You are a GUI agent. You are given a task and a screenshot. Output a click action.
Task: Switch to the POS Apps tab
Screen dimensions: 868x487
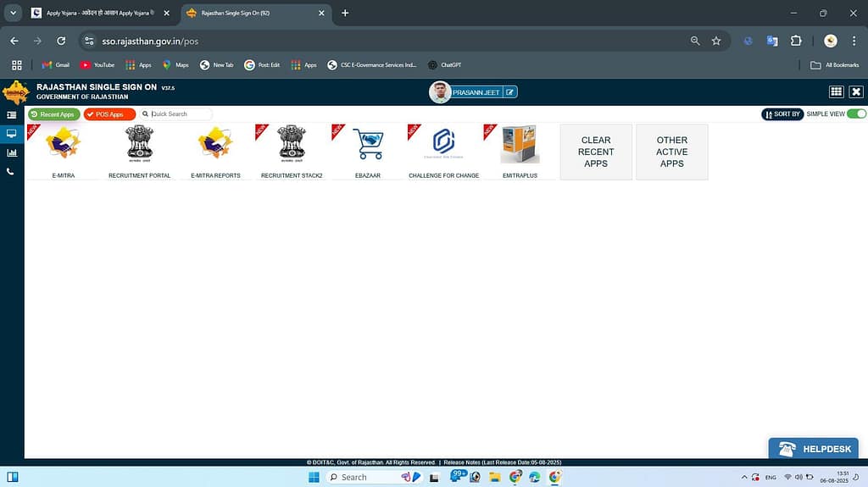pos(109,114)
